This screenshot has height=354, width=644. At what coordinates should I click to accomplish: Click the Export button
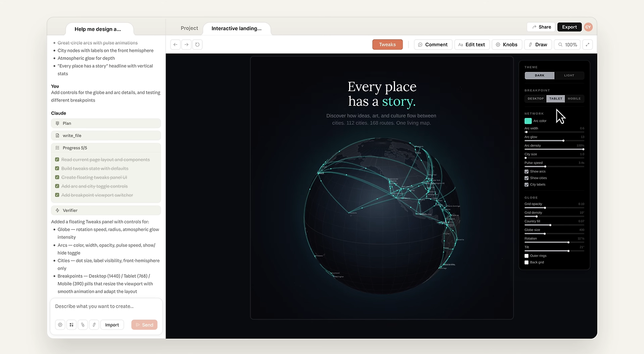coord(570,27)
